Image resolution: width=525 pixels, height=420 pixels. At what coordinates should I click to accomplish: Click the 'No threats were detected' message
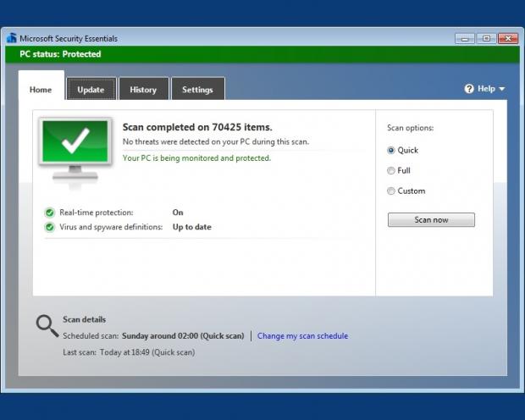(216, 141)
